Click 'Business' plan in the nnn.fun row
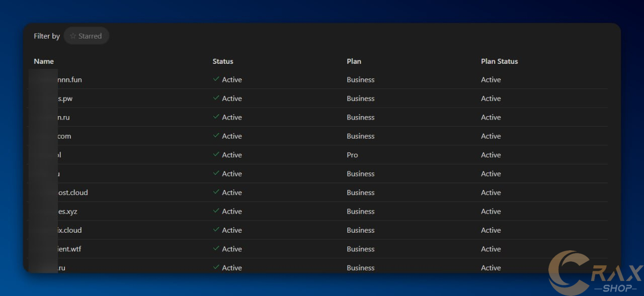 (x=361, y=79)
